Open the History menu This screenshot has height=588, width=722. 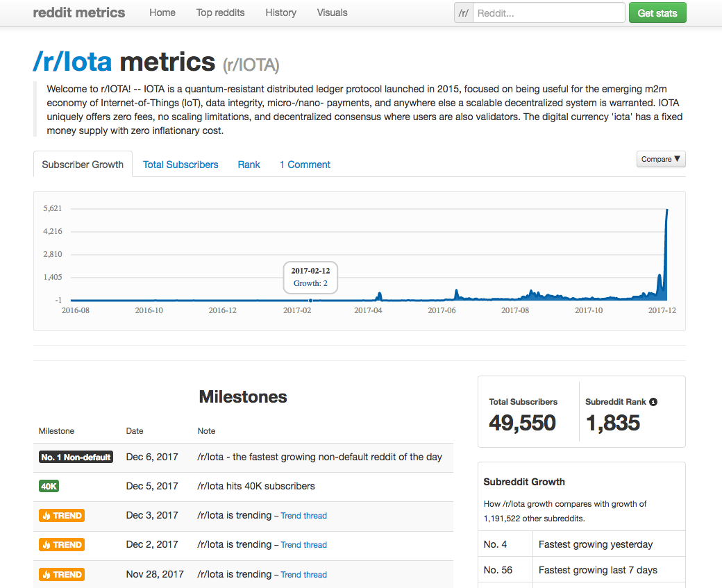(280, 12)
